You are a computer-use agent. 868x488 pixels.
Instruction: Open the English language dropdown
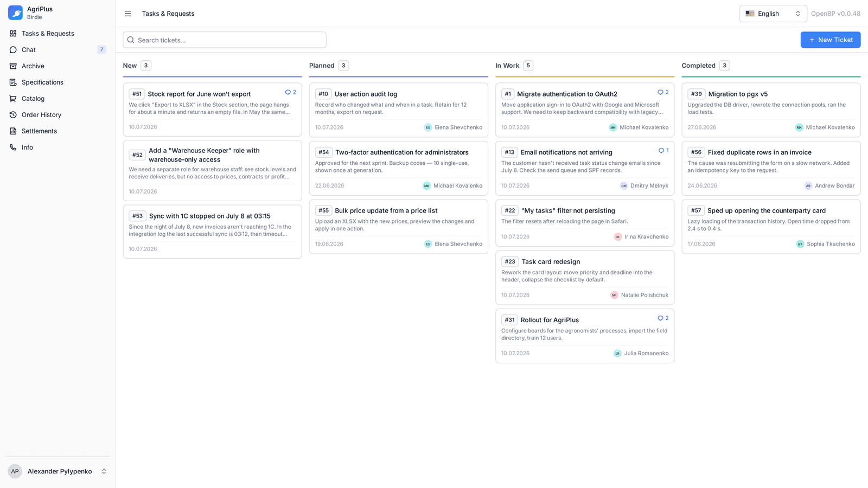(773, 14)
